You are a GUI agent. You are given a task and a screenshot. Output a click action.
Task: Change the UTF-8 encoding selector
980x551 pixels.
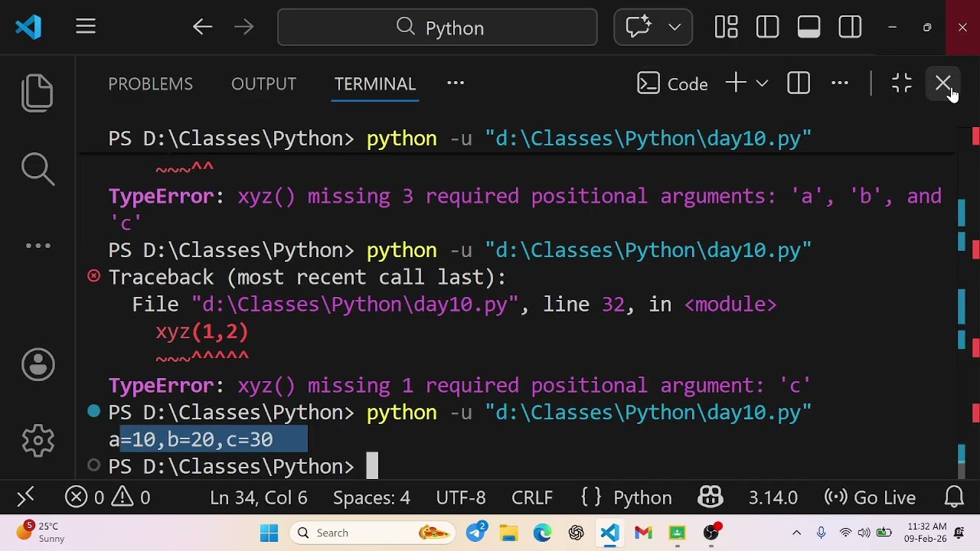click(460, 497)
